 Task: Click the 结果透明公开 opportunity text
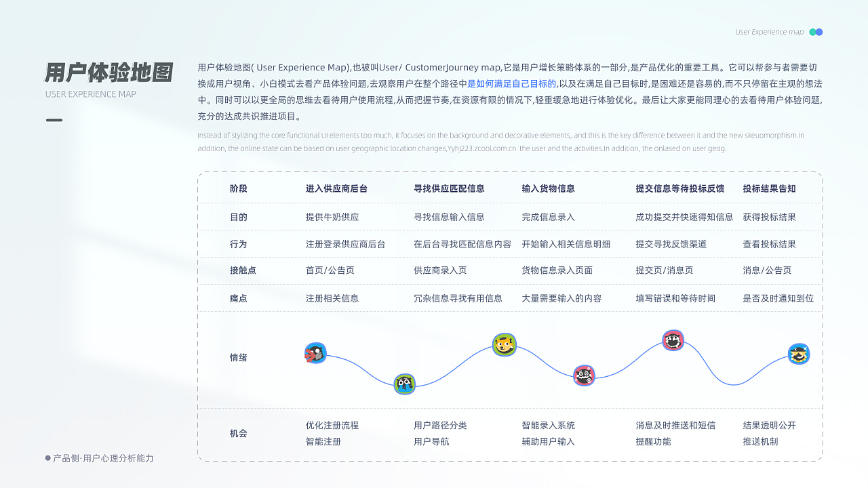pyautogui.click(x=770, y=426)
